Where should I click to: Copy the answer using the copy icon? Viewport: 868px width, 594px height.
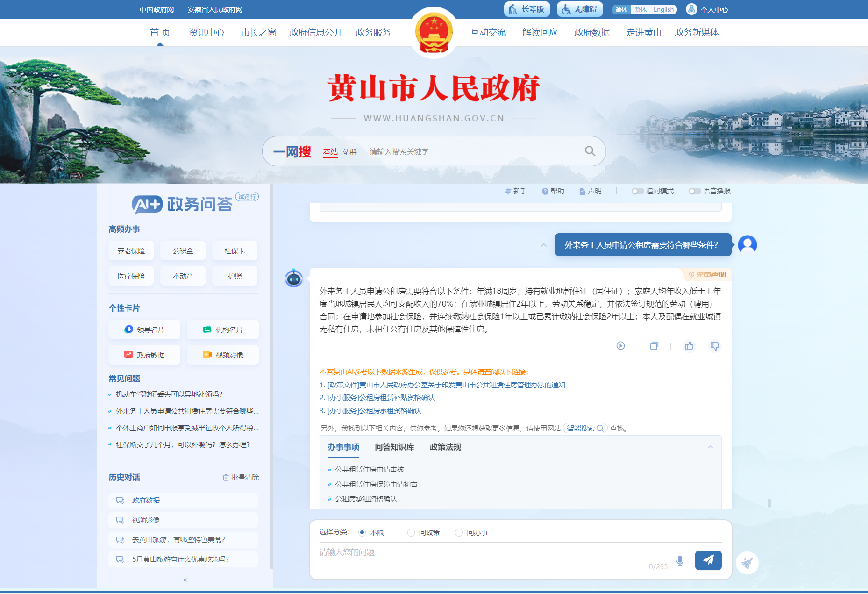point(654,346)
